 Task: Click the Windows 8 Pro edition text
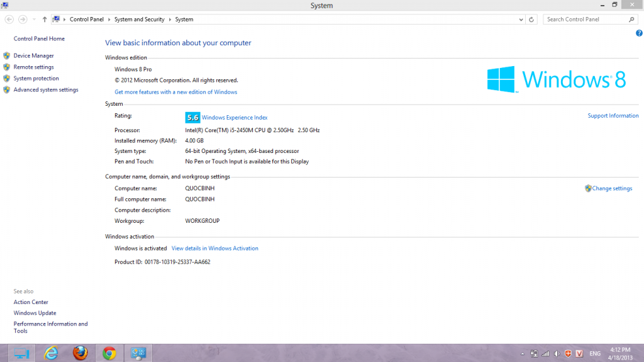(x=133, y=69)
